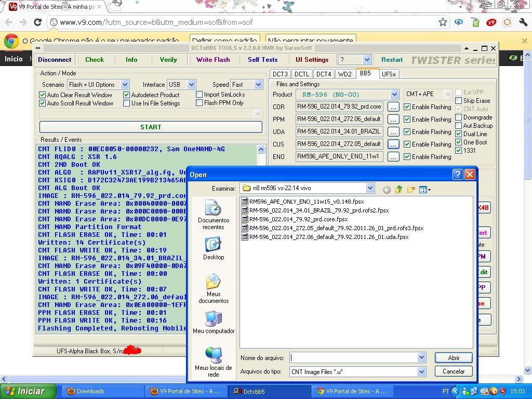This screenshot has width=532, height=399.
Task: Open Chrome's wrench settings menu
Action: (523, 22)
